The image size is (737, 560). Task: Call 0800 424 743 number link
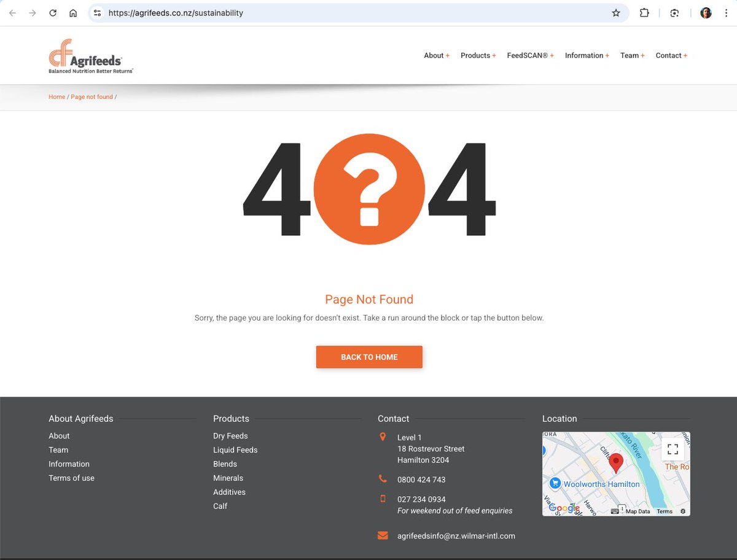421,480
